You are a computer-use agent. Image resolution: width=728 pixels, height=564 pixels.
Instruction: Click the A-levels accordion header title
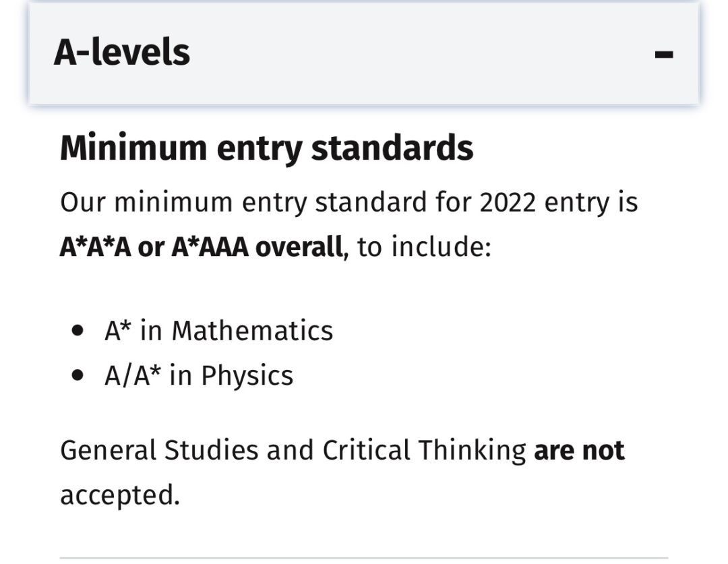122,53
